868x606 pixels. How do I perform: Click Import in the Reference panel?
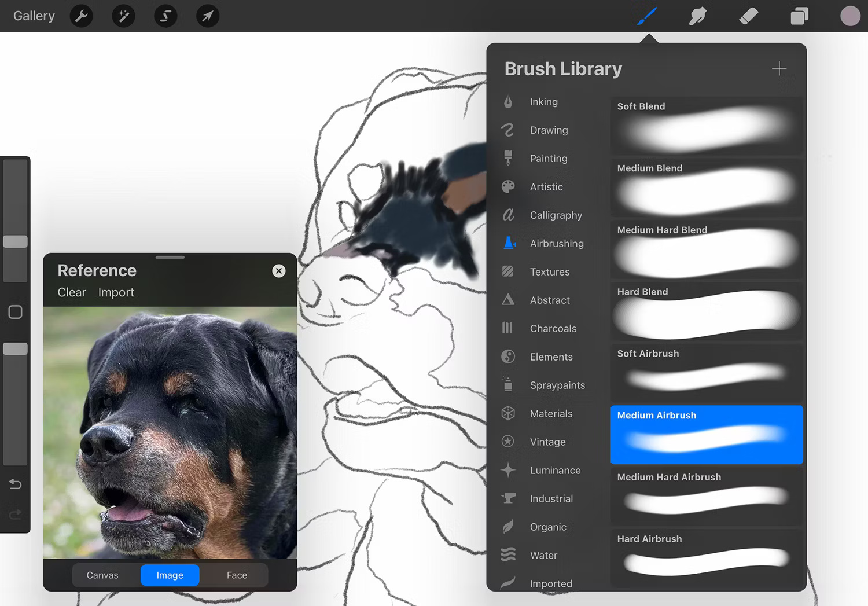[116, 292]
